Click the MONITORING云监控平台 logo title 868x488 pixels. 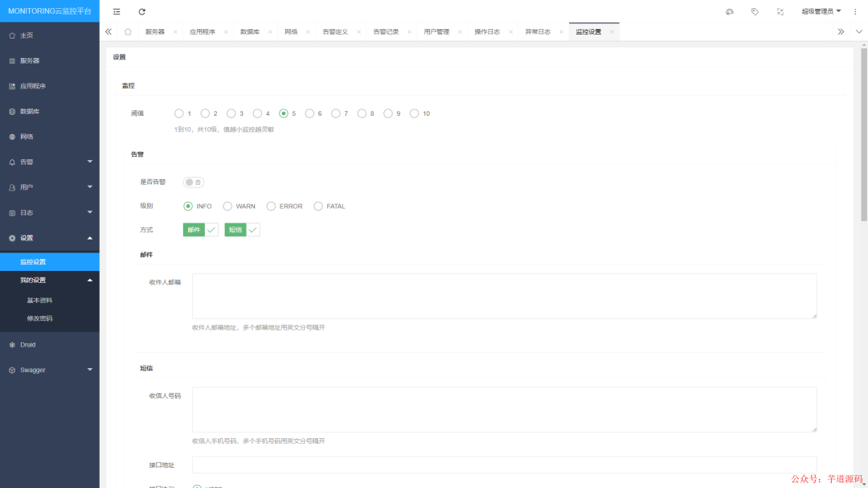tap(50, 11)
